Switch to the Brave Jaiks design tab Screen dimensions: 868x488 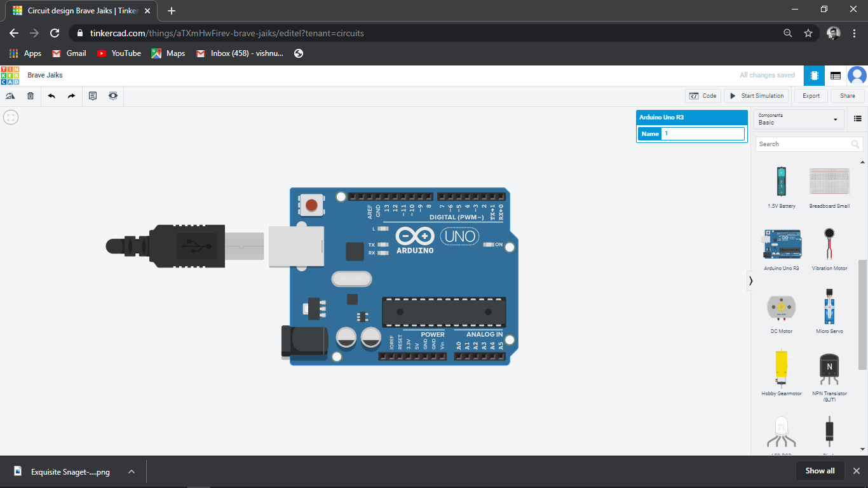(76, 10)
